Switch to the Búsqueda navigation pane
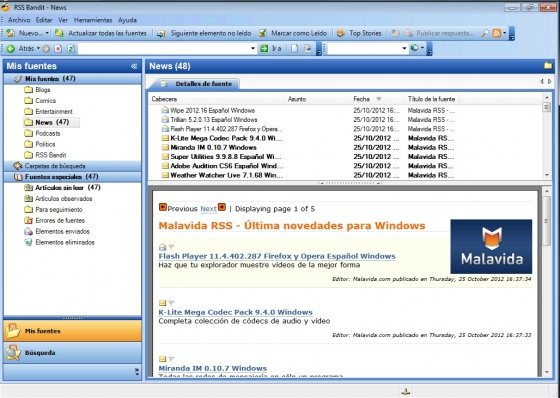The width and height of the screenshot is (560, 398). point(72,353)
